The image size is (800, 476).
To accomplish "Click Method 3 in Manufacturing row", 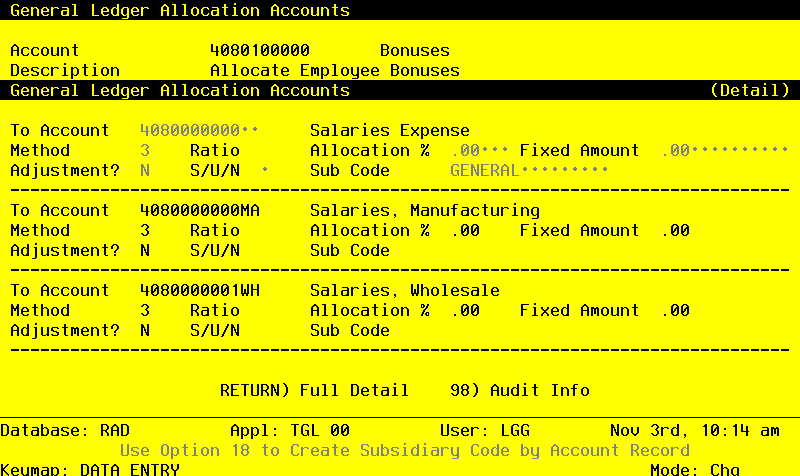I will [145, 231].
